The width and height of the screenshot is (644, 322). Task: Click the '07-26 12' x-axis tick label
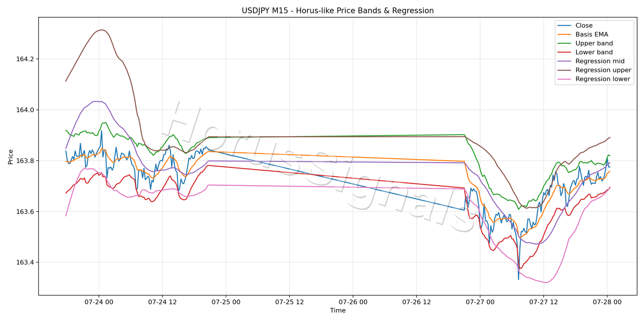(416, 302)
